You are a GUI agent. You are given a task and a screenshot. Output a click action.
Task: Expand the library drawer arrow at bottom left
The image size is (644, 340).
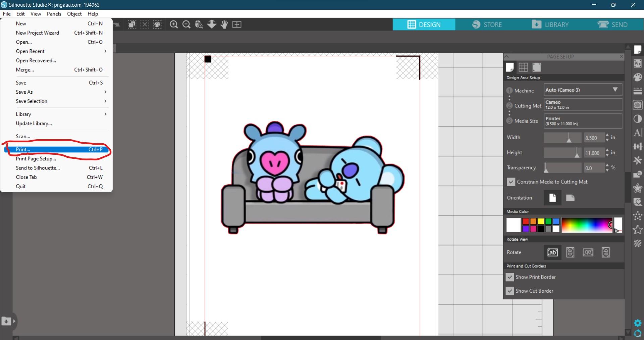coord(14,321)
